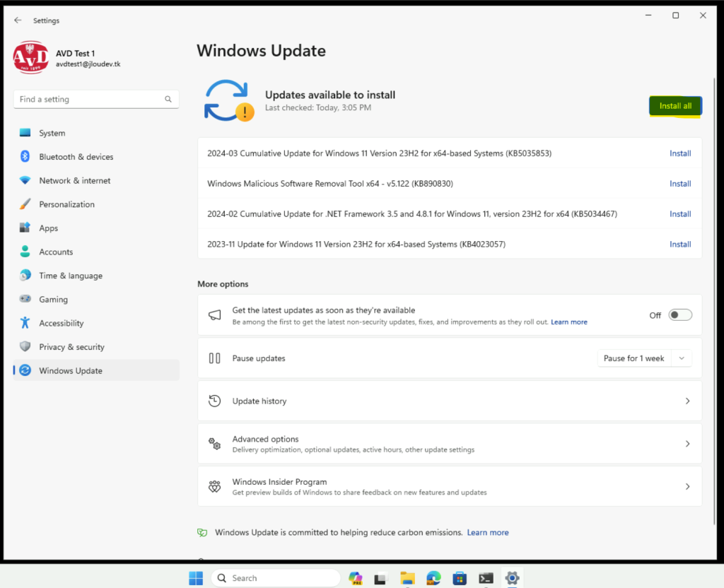Click the Settings gear in the taskbar

pos(512,578)
